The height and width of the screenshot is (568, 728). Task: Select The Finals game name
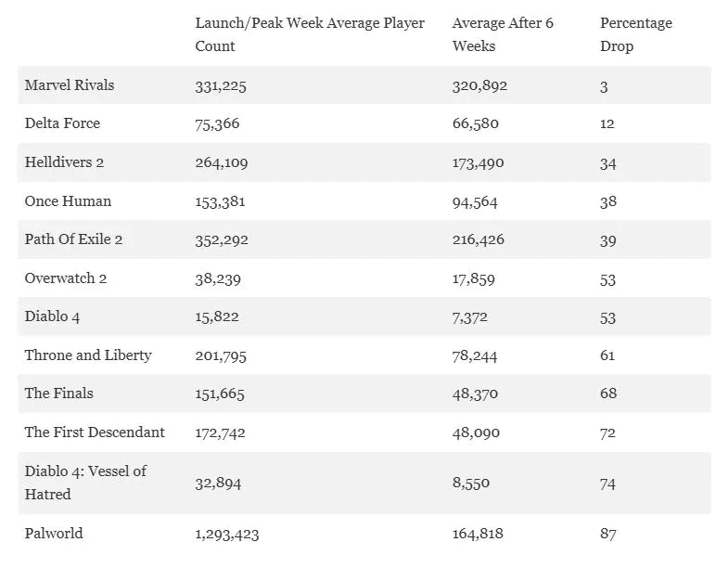[x=59, y=394]
